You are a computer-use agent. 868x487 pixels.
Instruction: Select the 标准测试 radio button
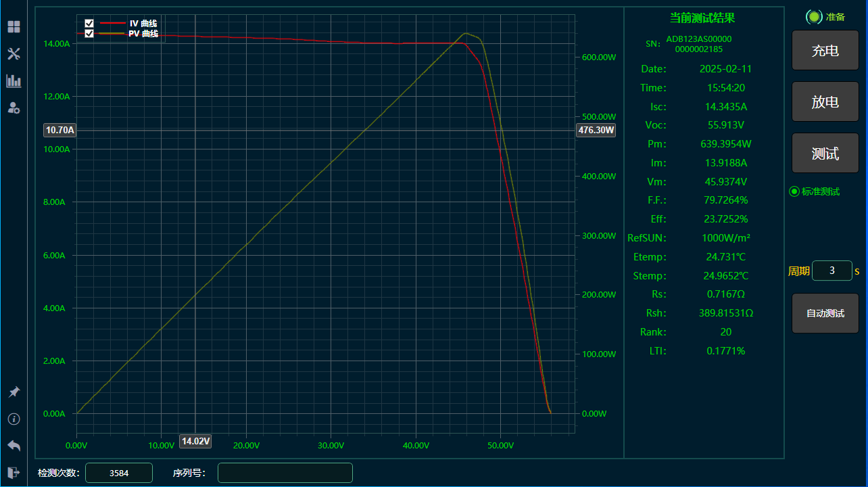pyautogui.click(x=794, y=191)
